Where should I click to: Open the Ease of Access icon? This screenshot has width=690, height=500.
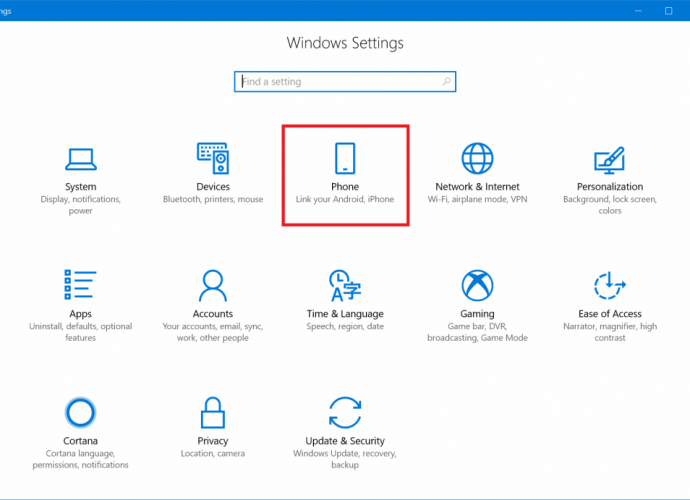pos(610,285)
